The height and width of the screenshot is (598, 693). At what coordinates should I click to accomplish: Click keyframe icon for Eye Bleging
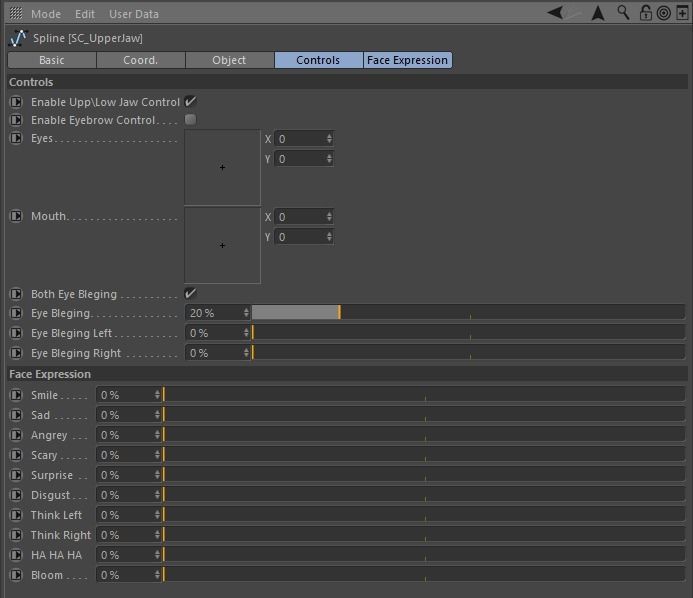pyautogui.click(x=16, y=313)
